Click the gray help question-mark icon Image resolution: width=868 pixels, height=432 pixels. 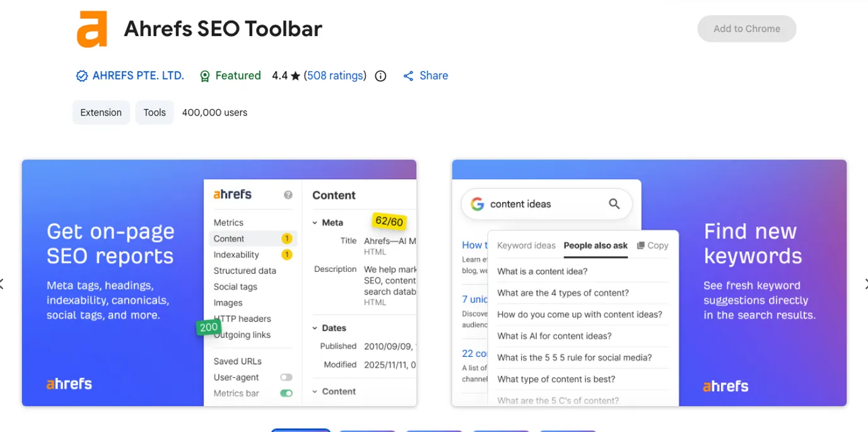(288, 195)
